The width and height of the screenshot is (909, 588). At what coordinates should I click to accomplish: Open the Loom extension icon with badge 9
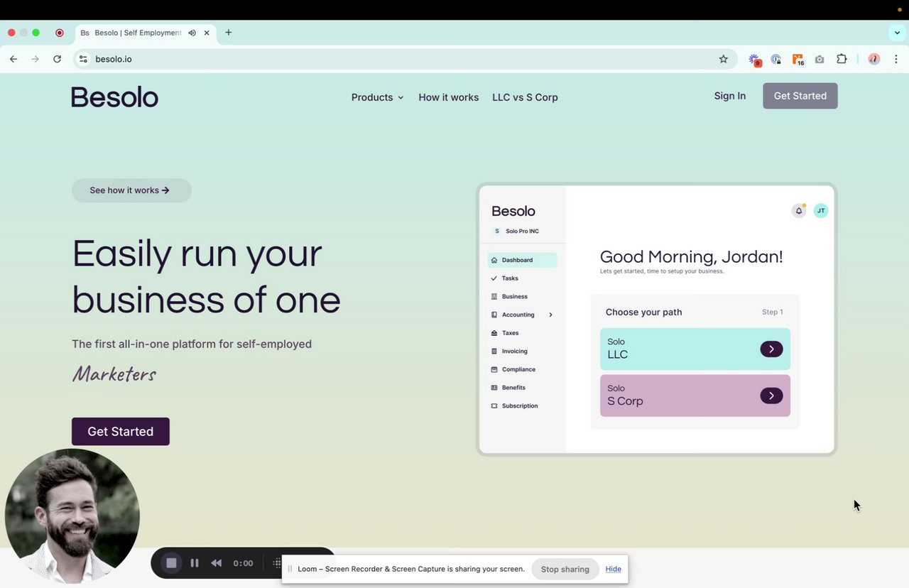coord(755,60)
